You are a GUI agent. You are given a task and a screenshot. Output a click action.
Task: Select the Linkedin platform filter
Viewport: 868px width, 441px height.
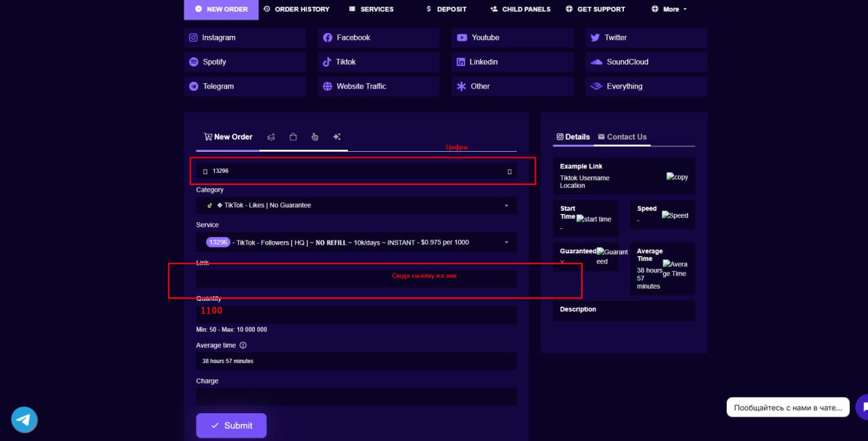point(513,62)
